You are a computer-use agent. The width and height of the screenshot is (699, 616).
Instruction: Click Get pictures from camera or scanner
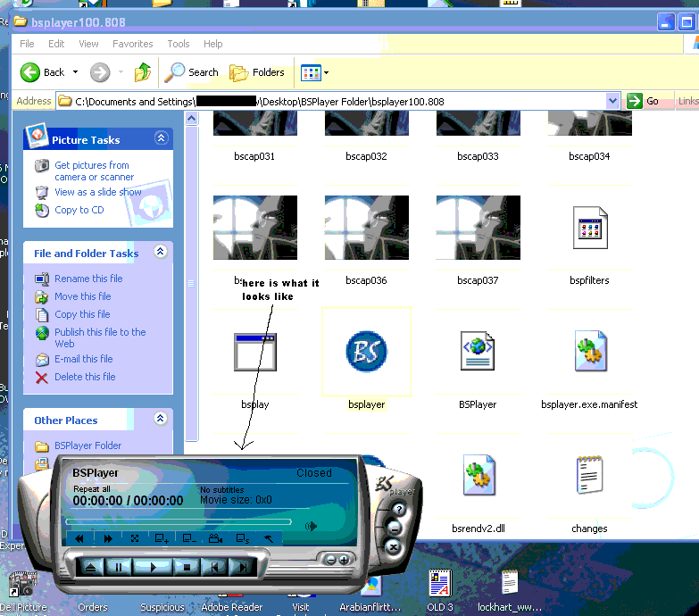94,171
